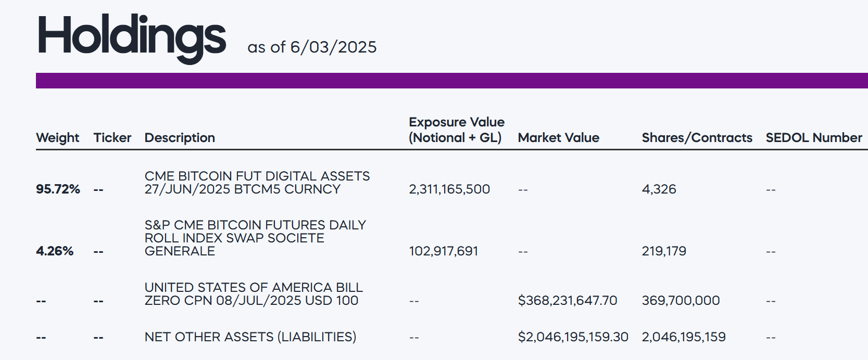Click the Exposure Value (Notional + GL) header
Image resolution: width=868 pixels, height=360 pixels.
pos(456,130)
